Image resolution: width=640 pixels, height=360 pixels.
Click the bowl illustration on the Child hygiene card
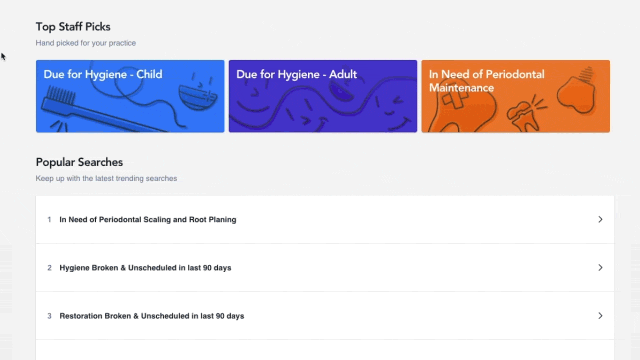[x=198, y=96]
